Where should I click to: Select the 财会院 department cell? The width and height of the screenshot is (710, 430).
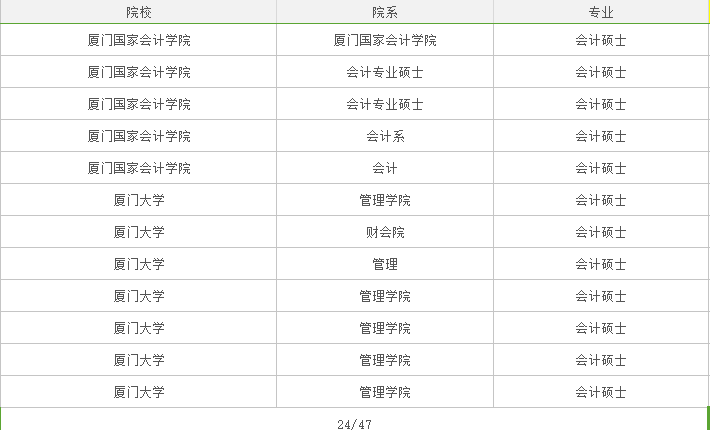pos(385,232)
